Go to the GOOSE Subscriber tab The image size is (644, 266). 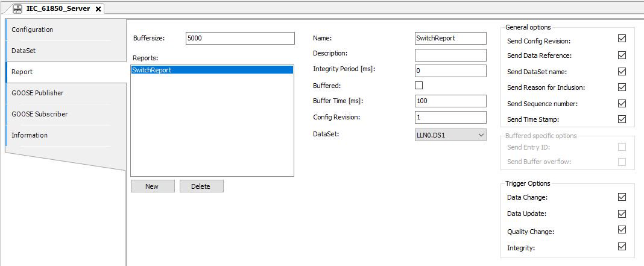40,114
